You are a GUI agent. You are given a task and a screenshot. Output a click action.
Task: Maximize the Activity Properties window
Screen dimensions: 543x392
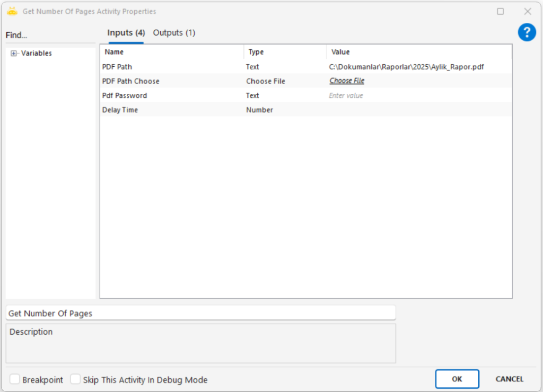pos(500,11)
